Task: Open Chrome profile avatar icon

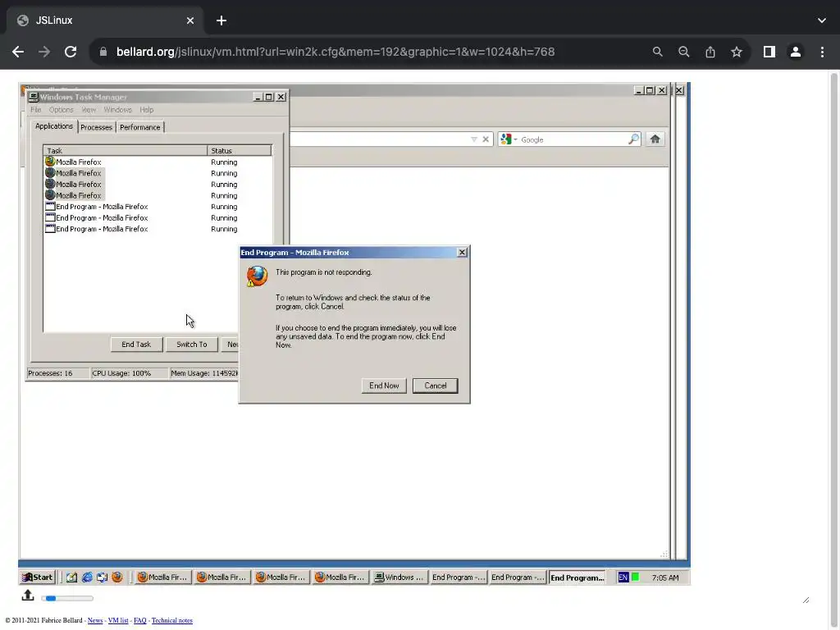Action: click(x=796, y=52)
